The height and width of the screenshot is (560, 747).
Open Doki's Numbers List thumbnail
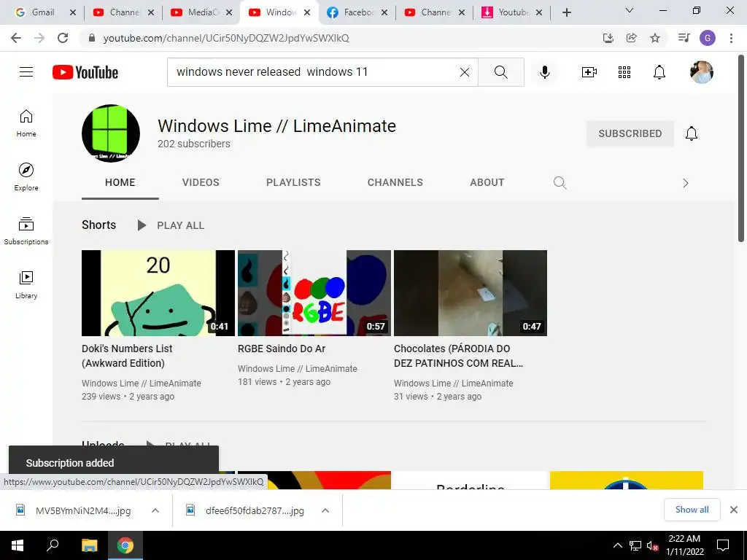[158, 293]
